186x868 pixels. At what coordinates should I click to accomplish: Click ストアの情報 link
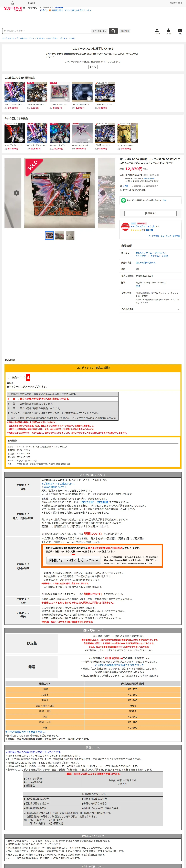click(154, 236)
